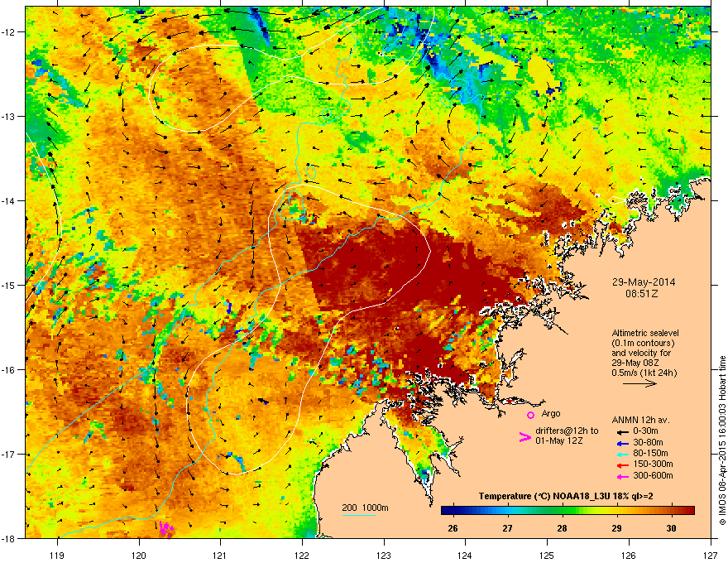Click the IMOS copyright timestamp text
Screen dimensions: 728x563
tap(722, 440)
